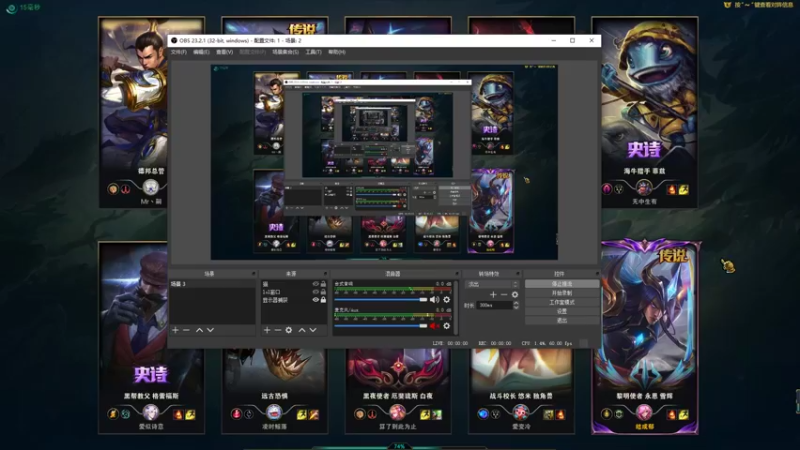Click primary rune icon on 德邦总管 card

click(113, 189)
